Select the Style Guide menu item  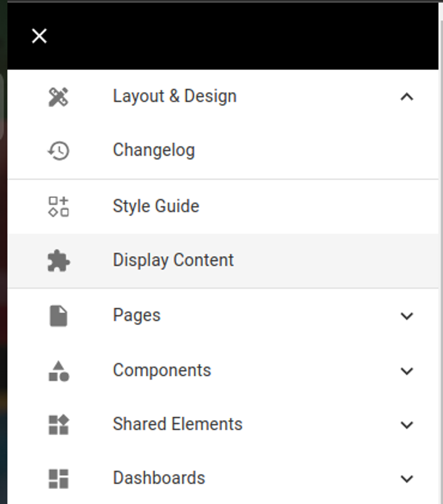156,206
